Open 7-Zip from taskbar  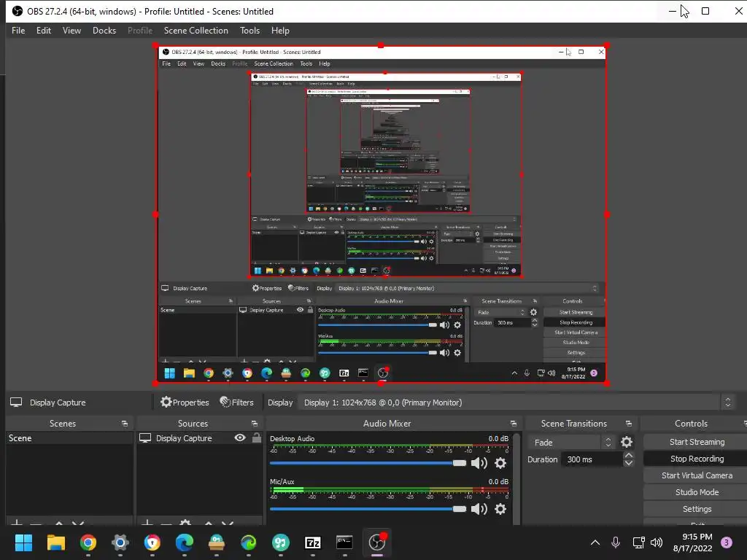click(312, 542)
